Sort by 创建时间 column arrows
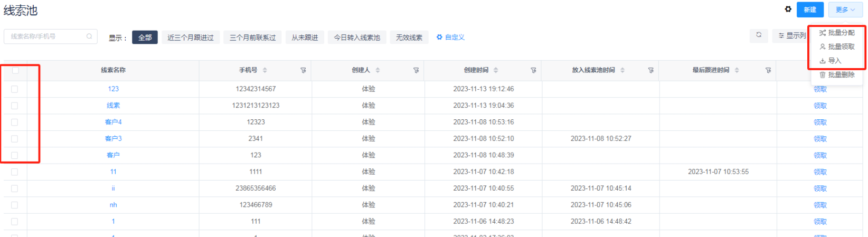This screenshot has height=237, width=868. click(496, 70)
